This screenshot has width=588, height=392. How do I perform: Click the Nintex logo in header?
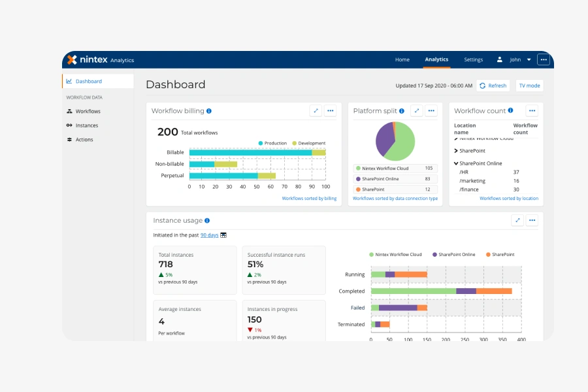pos(88,59)
